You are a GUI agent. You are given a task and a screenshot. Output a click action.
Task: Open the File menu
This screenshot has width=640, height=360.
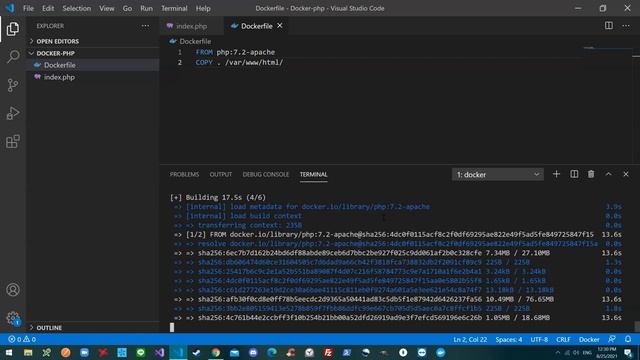[28, 8]
